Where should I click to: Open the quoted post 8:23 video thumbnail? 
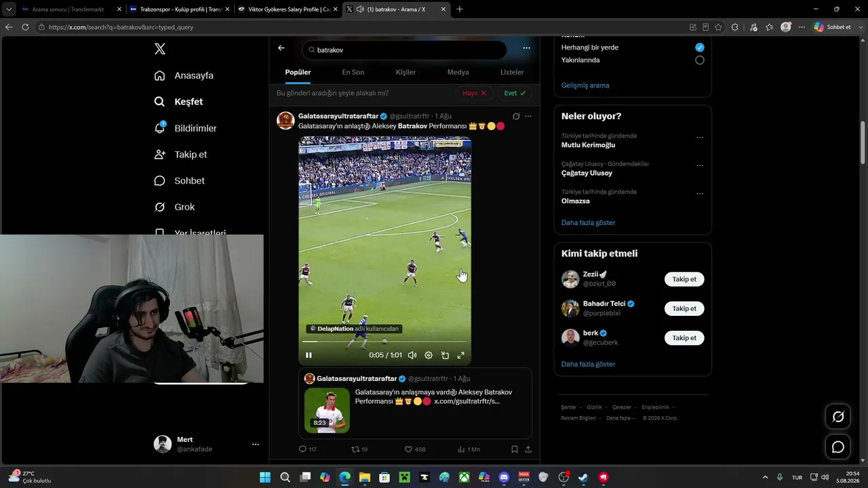click(x=327, y=410)
